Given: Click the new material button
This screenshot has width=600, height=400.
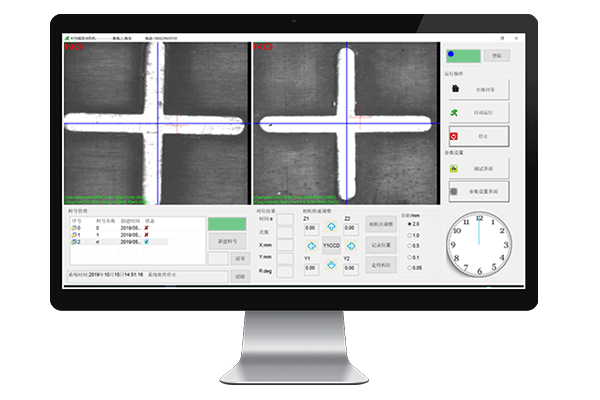Looking at the screenshot, I should [226, 242].
